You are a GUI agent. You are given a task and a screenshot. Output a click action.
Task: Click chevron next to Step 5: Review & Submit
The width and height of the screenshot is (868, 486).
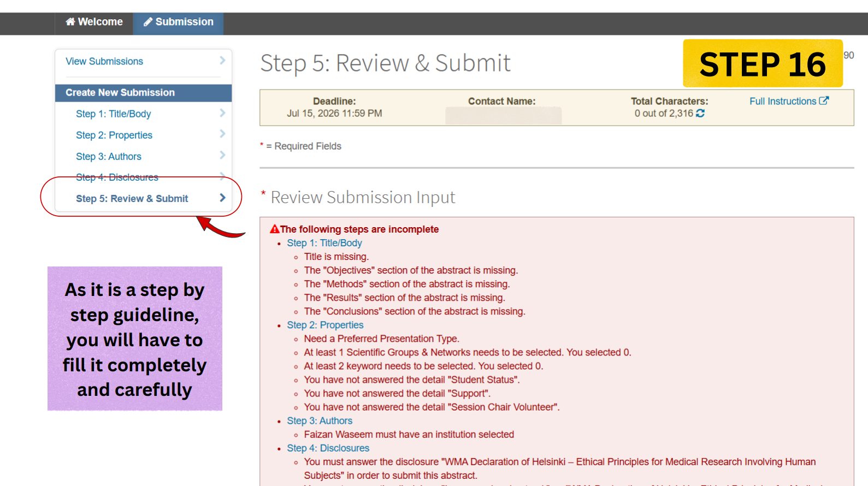point(222,198)
